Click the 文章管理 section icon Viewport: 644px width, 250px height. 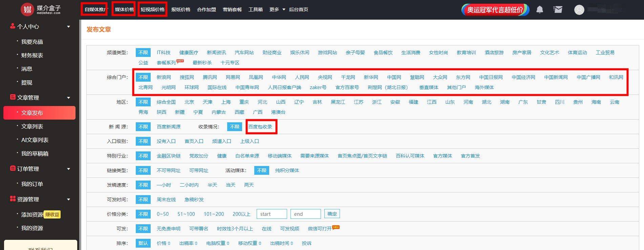[x=13, y=97]
